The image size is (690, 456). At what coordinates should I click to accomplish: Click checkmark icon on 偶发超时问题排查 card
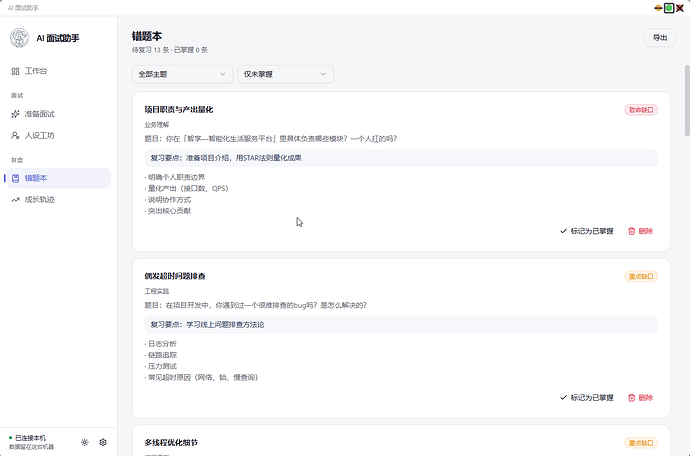point(563,397)
